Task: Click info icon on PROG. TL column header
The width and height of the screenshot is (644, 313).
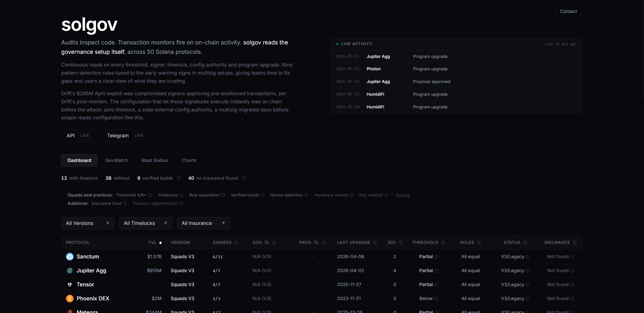Action: coord(324,243)
